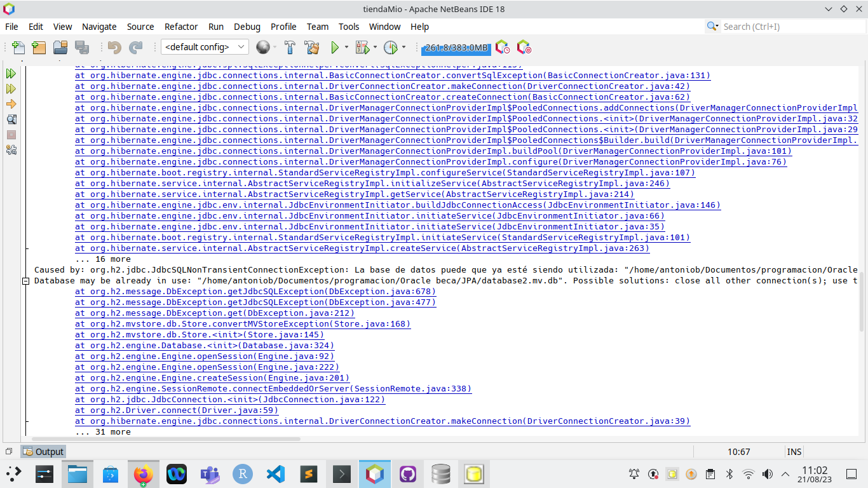Screen dimensions: 868x488
Task: Undo the last action
Action: 114,47
